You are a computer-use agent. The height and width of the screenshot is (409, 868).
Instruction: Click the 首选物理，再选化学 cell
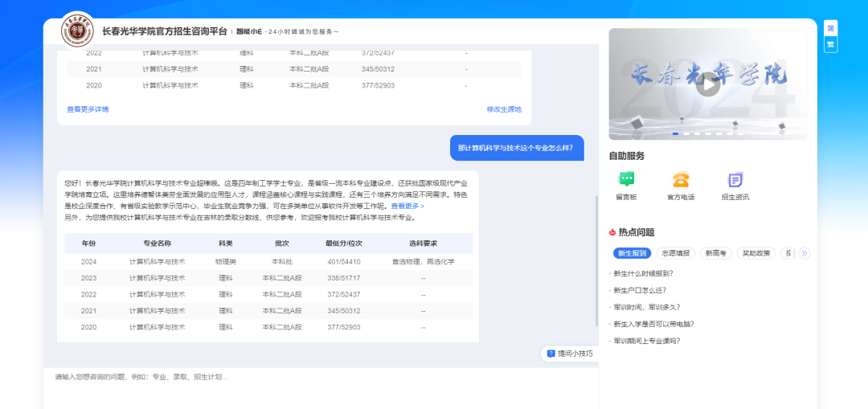click(423, 262)
